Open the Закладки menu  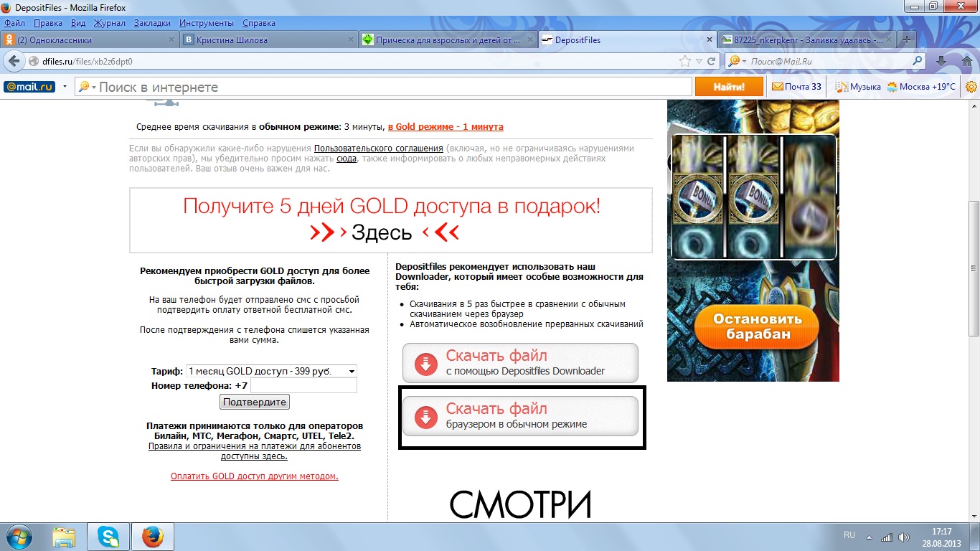[152, 23]
